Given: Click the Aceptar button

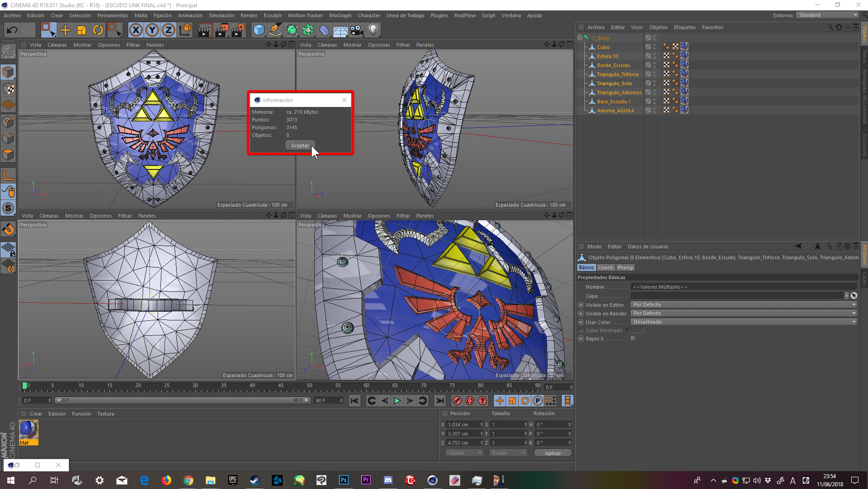Looking at the screenshot, I should click(300, 145).
